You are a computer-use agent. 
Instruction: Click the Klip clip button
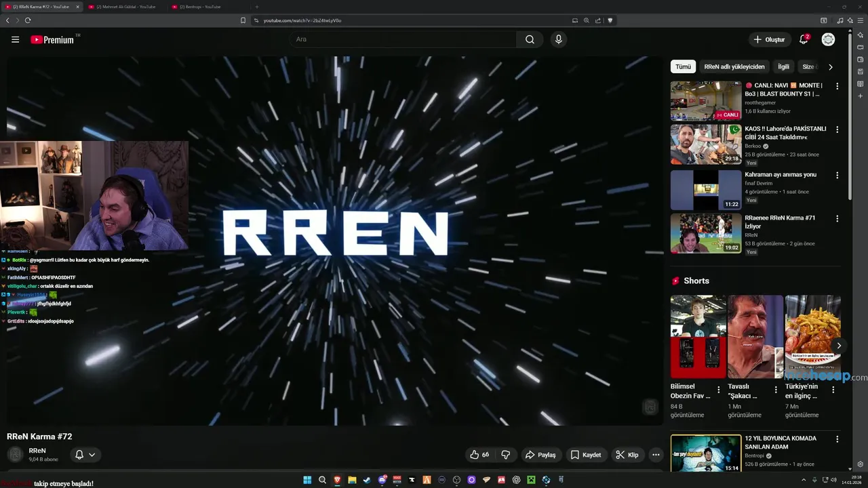coord(627,455)
